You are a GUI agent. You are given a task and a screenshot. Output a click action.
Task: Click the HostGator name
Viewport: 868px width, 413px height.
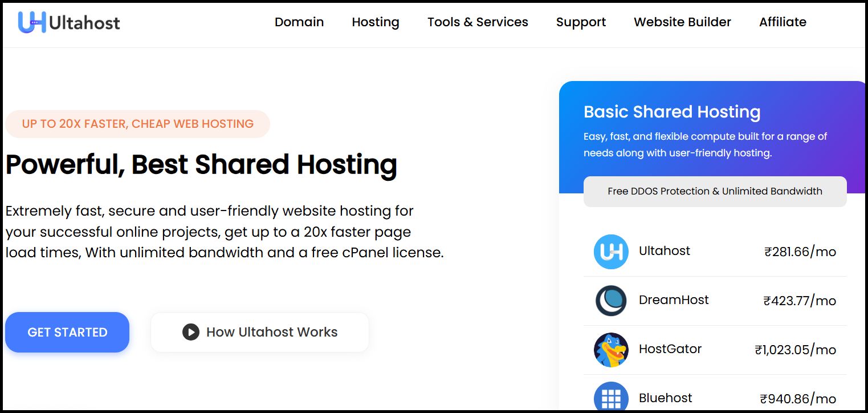pos(670,349)
